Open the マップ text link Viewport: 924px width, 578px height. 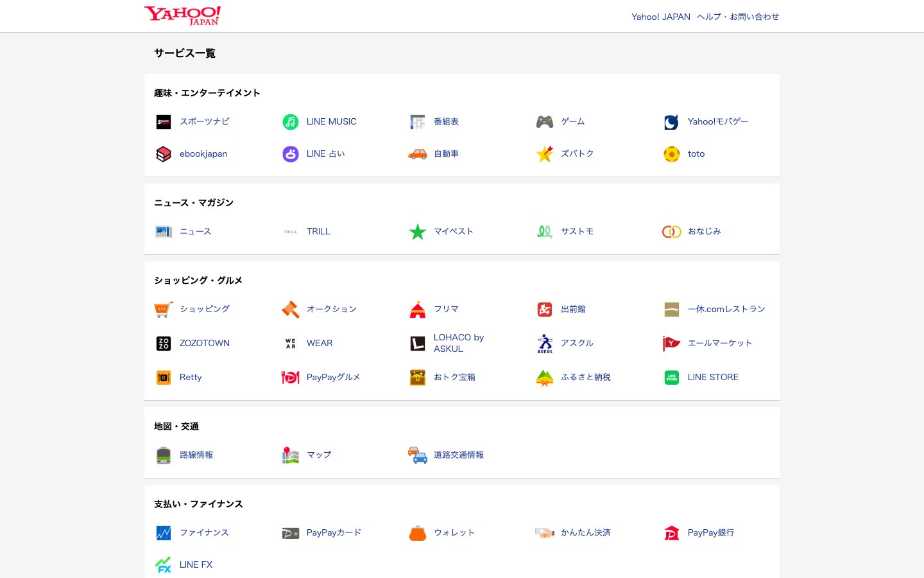click(x=319, y=455)
